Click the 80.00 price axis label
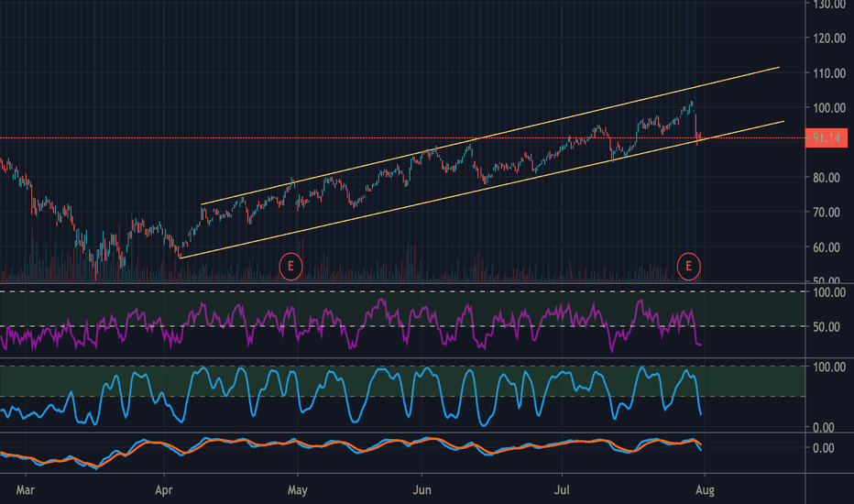The width and height of the screenshot is (854, 504). point(827,178)
